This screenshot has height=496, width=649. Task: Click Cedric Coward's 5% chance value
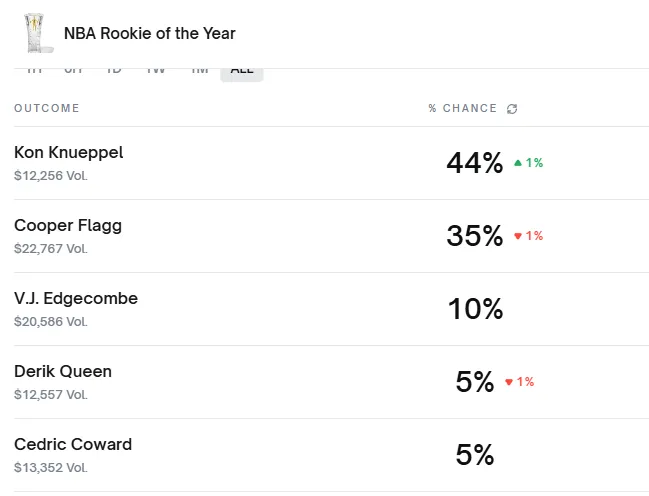pos(475,455)
